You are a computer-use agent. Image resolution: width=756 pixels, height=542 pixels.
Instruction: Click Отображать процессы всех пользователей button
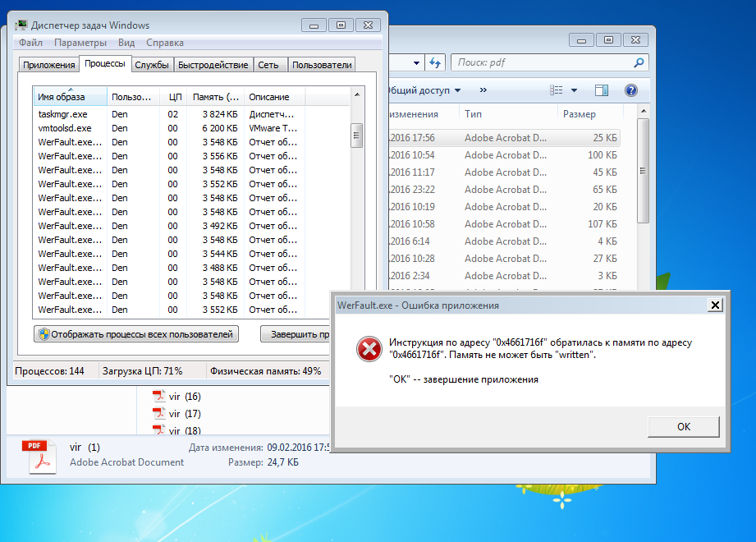click(136, 334)
